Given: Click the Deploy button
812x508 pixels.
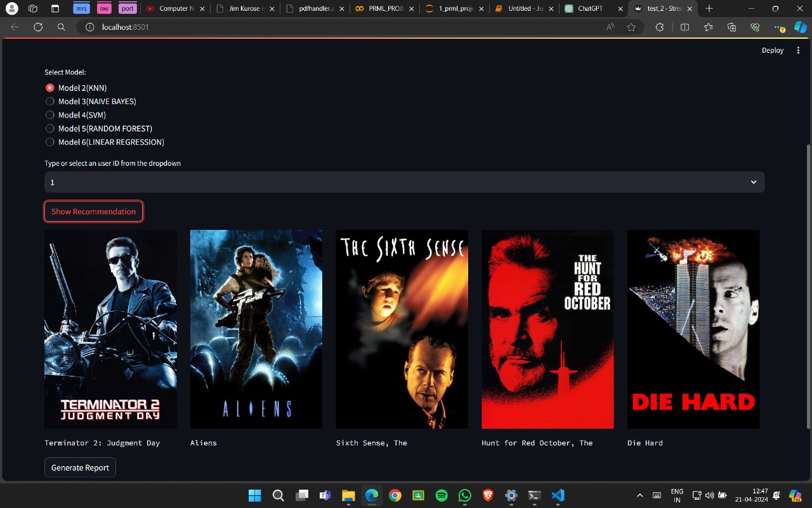Looking at the screenshot, I should pyautogui.click(x=773, y=50).
